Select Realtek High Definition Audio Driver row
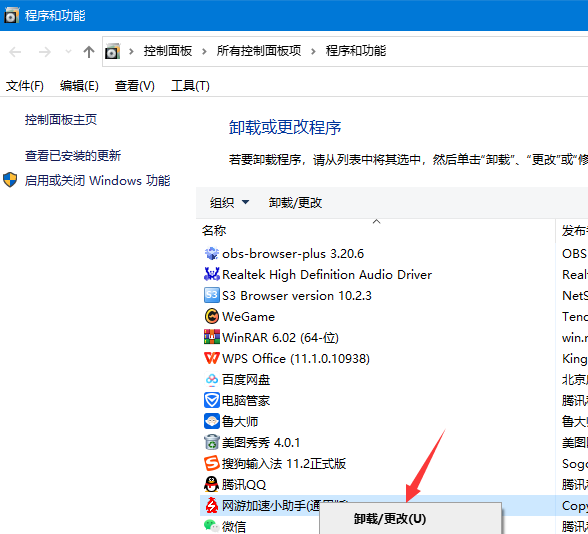The width and height of the screenshot is (588, 534). (x=394, y=274)
